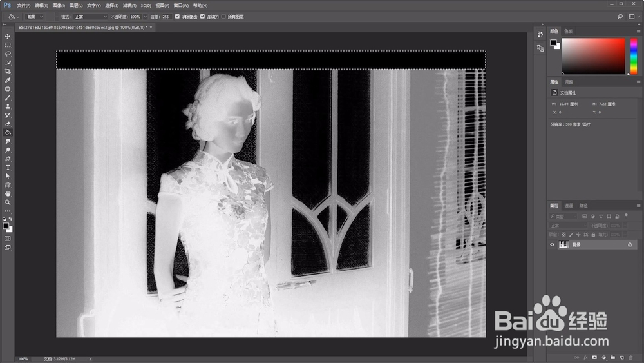Open layer blend mode 正常 dropdown

click(569, 226)
